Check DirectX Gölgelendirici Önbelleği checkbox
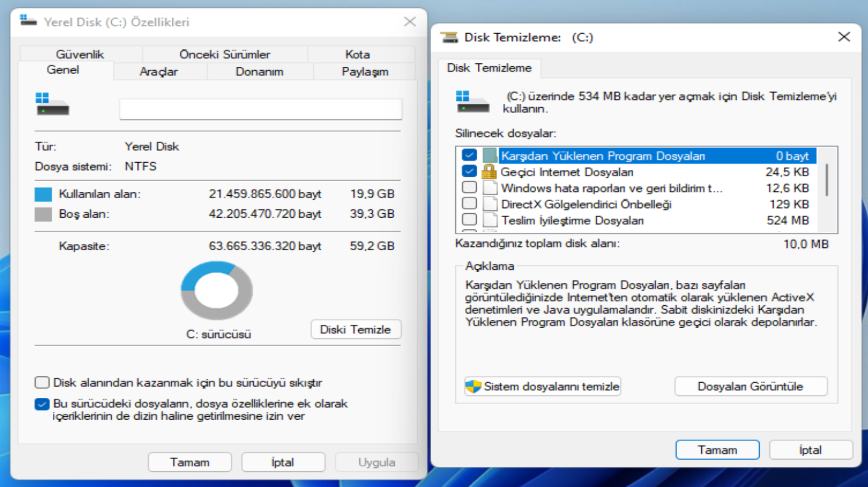 [x=469, y=204]
